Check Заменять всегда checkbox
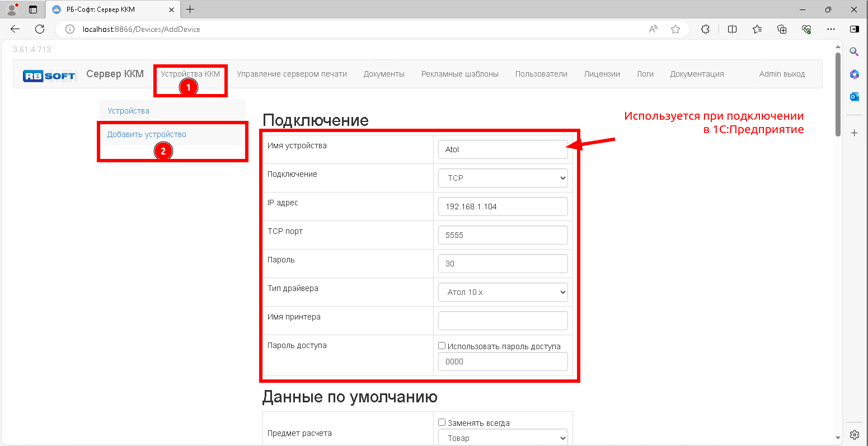 tap(442, 422)
